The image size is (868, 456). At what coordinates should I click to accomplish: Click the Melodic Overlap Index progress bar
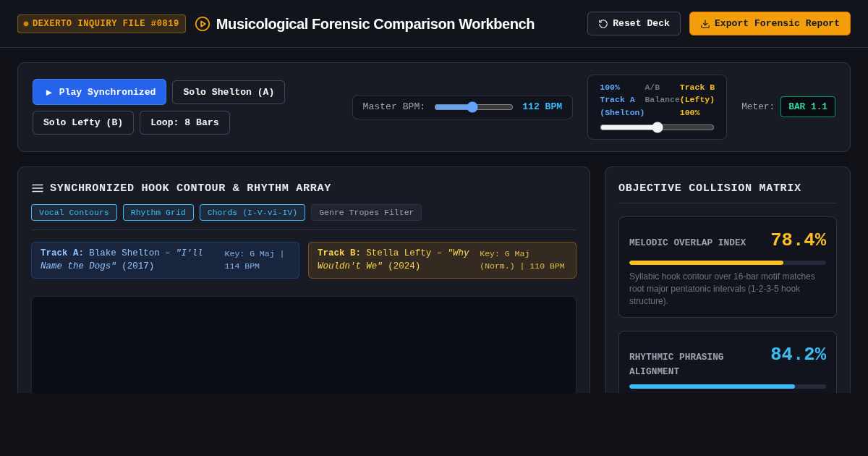tap(728, 263)
